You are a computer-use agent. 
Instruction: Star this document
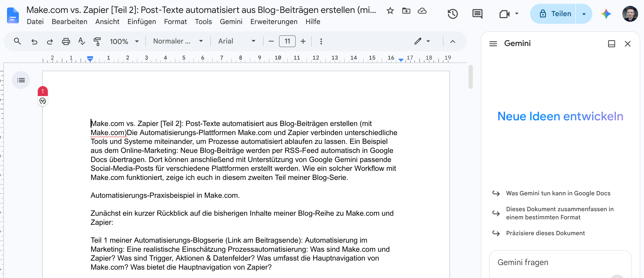coord(390,11)
